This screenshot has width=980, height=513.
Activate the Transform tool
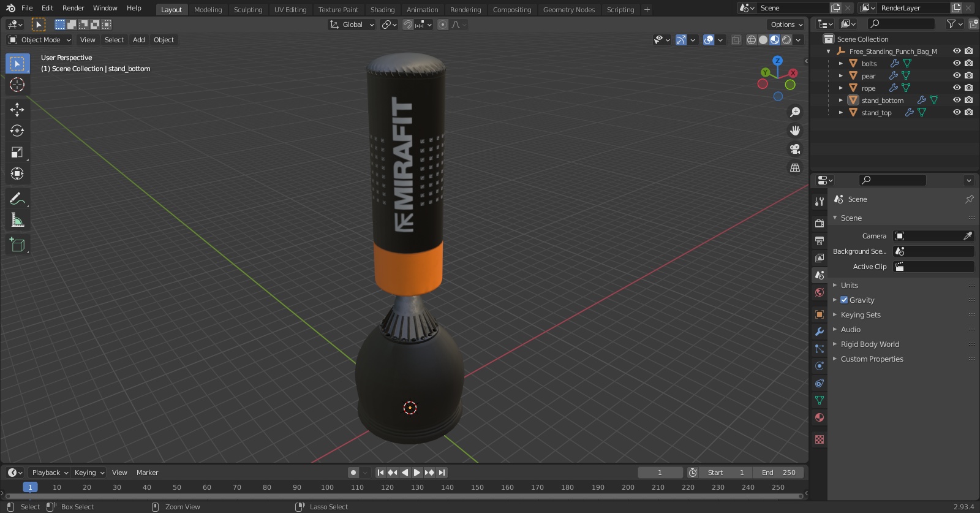point(17,173)
